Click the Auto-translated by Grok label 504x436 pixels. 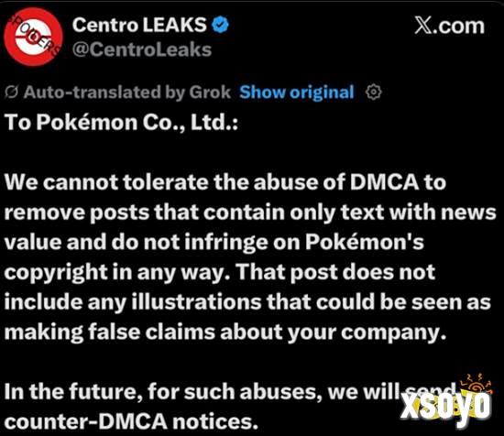pyautogui.click(x=127, y=93)
